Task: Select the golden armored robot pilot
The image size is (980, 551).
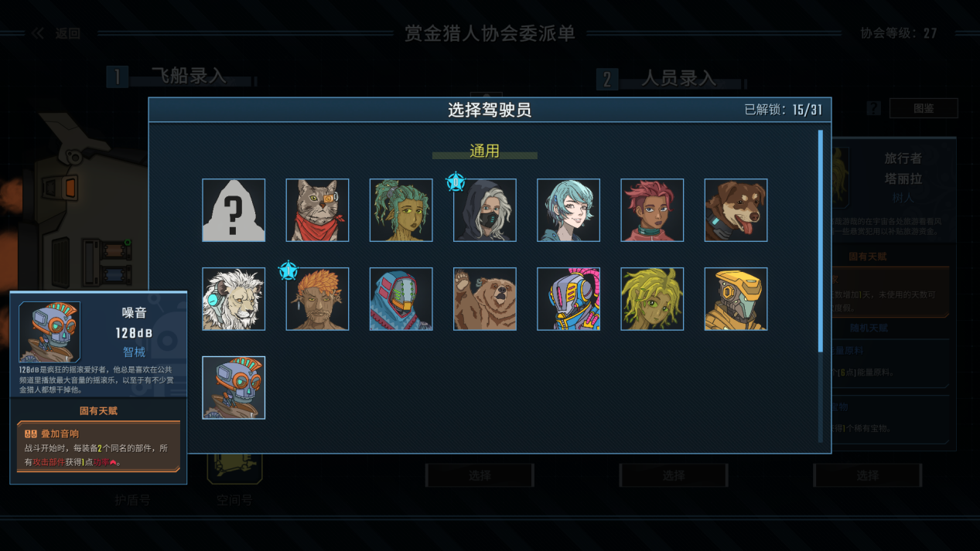Action: (x=736, y=299)
